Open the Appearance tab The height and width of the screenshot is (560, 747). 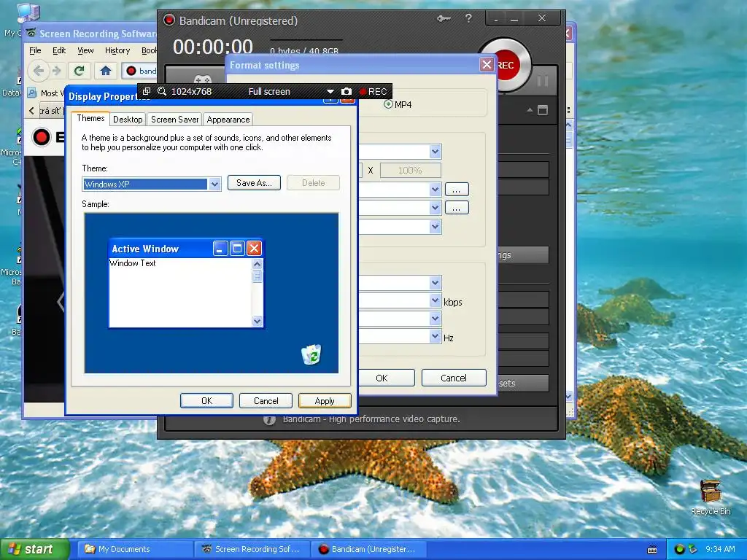(228, 120)
